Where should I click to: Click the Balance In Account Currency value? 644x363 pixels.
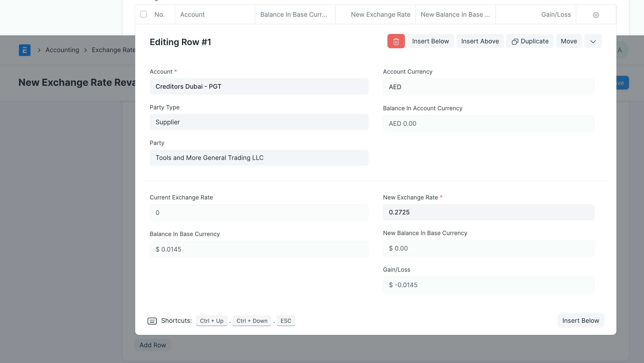coord(488,124)
